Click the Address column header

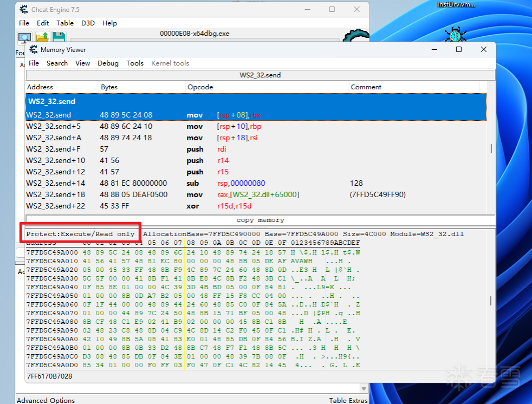pyautogui.click(x=62, y=87)
